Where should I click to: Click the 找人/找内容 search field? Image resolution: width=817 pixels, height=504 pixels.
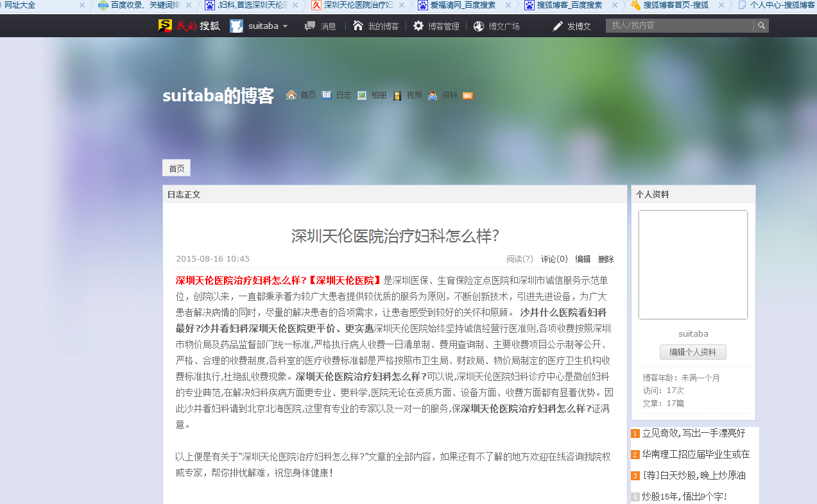[x=679, y=26]
